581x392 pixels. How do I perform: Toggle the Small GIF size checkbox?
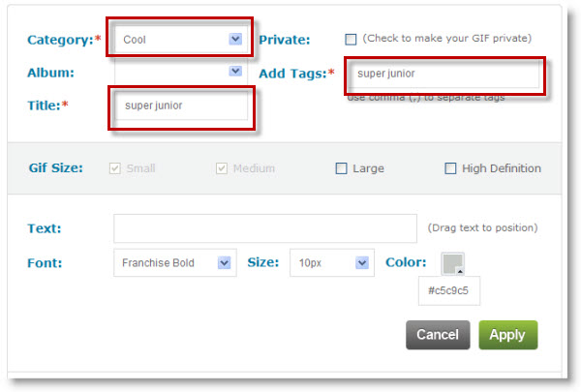click(x=115, y=168)
